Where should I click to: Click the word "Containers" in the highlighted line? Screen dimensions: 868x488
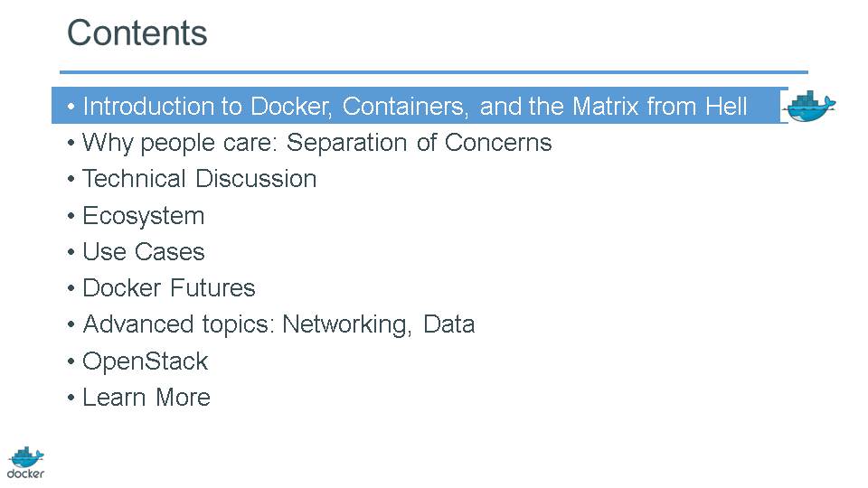pos(405,107)
